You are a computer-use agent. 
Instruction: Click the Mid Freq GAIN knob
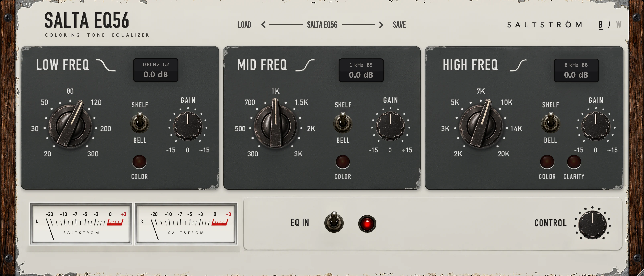tap(390, 126)
